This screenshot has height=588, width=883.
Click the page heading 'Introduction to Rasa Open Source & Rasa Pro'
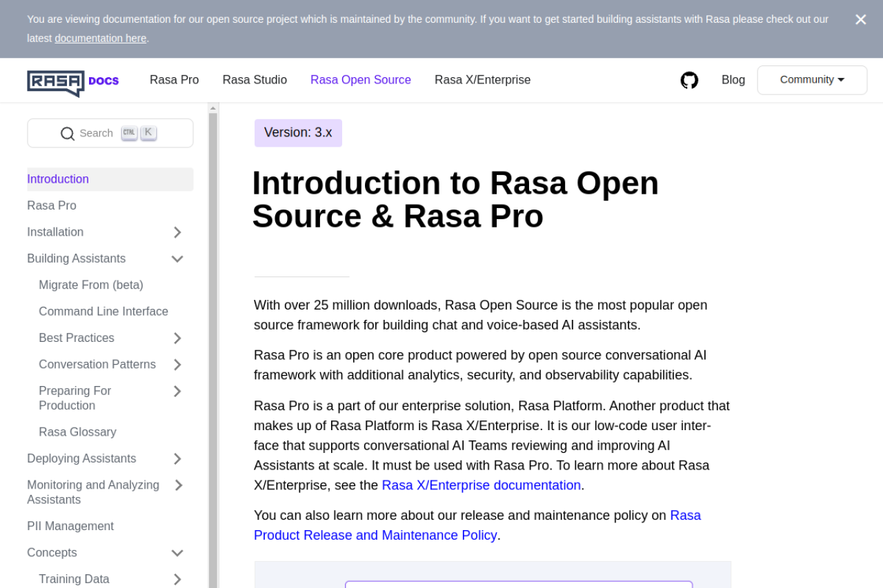point(455,200)
